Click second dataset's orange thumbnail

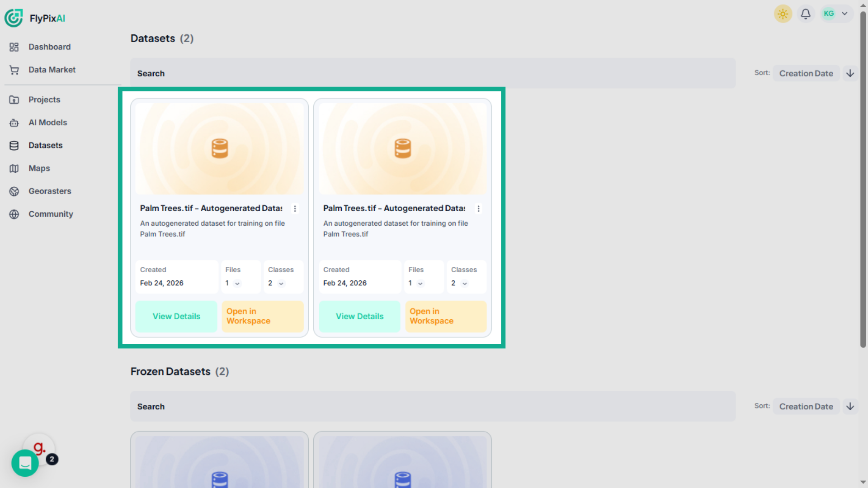coord(403,148)
